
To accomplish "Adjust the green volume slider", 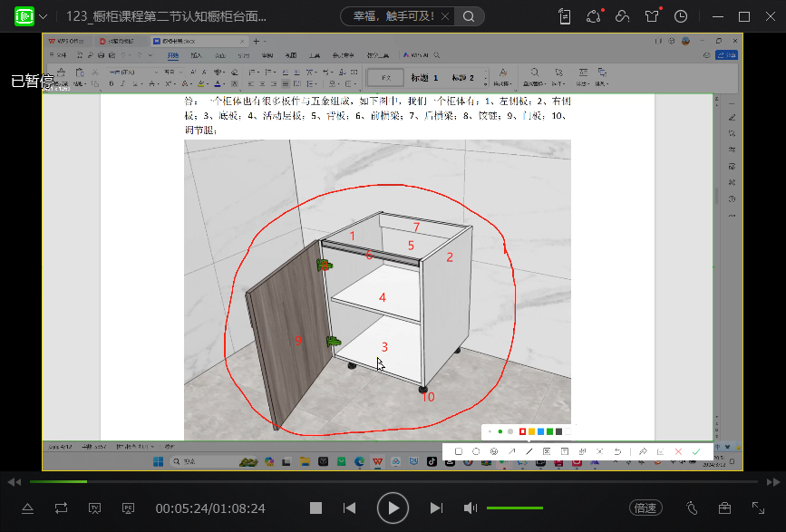I will pyautogui.click(x=514, y=508).
